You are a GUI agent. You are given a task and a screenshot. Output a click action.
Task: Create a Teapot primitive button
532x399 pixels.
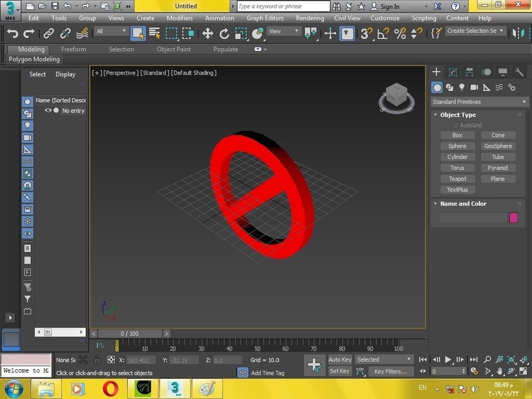(x=457, y=179)
